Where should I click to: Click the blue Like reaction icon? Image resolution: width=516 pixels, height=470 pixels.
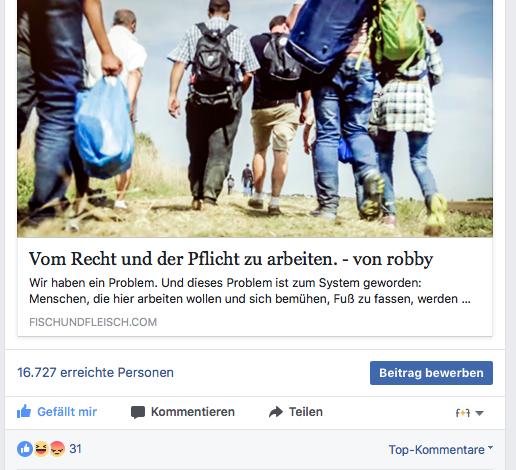(25, 449)
